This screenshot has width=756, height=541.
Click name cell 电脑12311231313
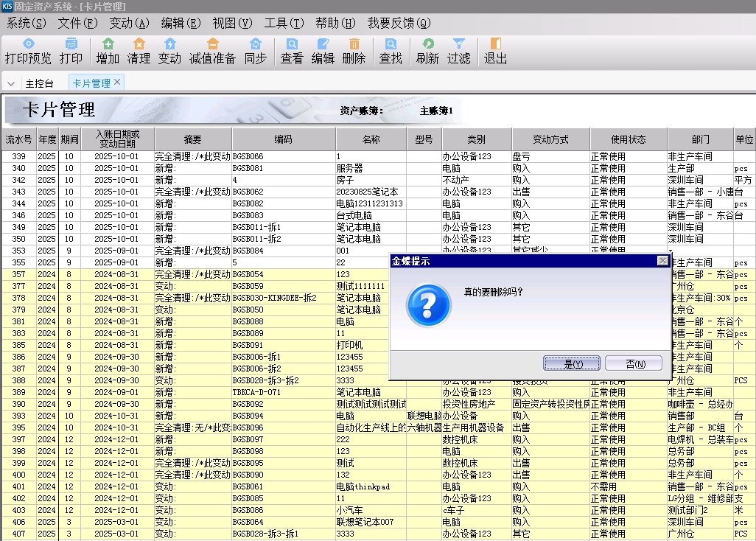[x=371, y=204]
